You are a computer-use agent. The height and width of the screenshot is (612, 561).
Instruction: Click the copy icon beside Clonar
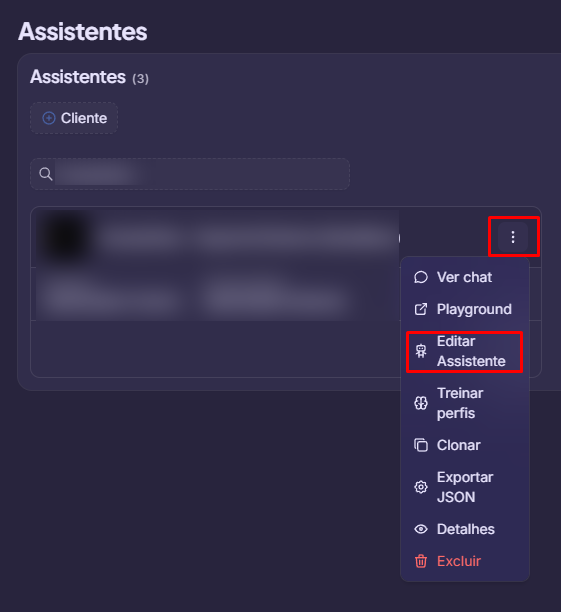tap(420, 445)
